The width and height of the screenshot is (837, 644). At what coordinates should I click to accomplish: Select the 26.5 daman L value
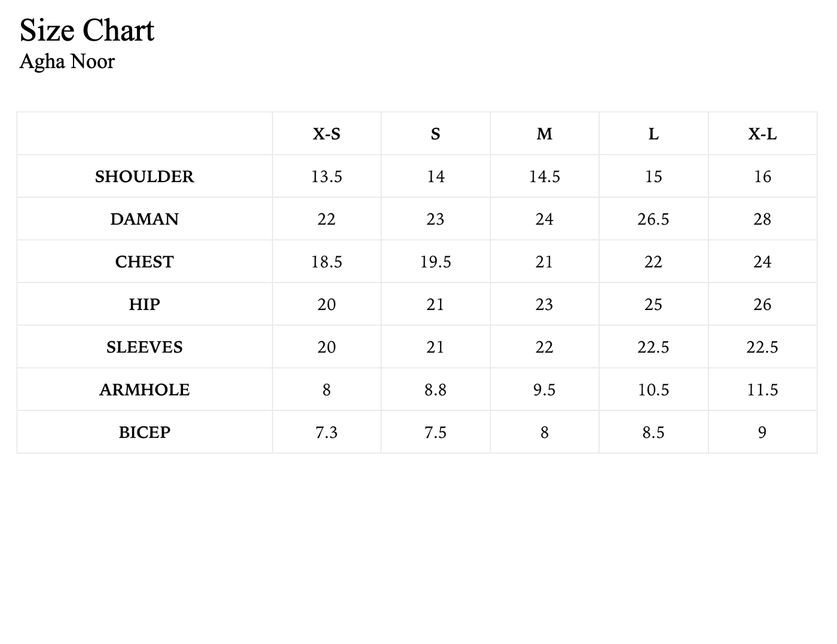[653, 219]
